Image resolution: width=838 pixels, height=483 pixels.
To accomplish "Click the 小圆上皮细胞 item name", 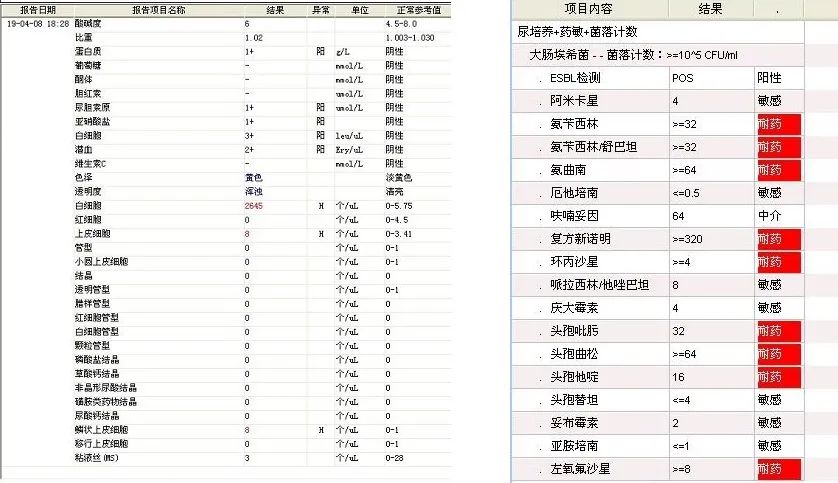I will (101, 261).
